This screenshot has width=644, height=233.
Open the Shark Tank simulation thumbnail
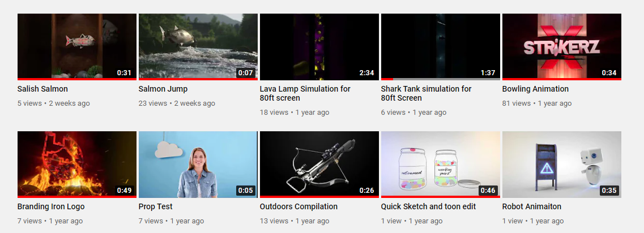click(x=440, y=47)
